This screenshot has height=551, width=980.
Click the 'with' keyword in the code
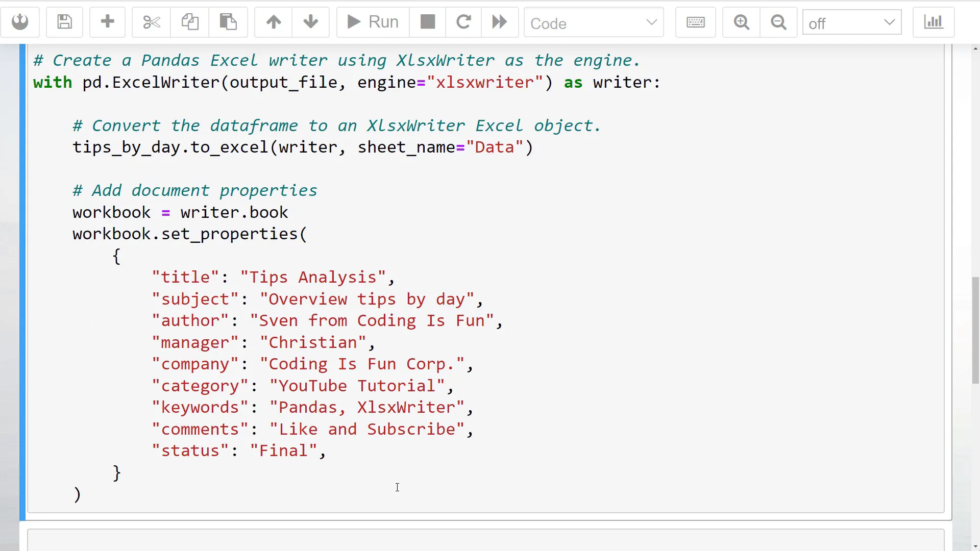[x=53, y=83]
